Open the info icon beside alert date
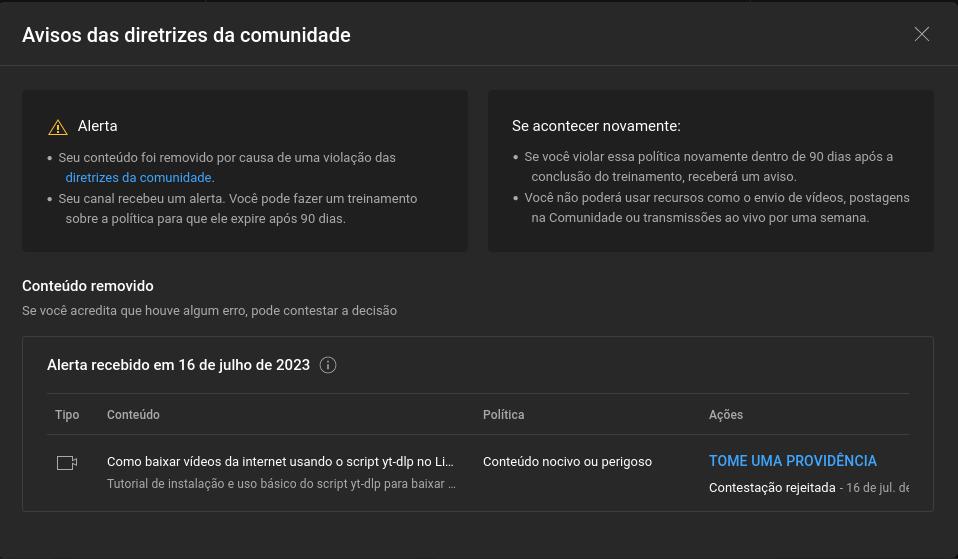 [328, 365]
